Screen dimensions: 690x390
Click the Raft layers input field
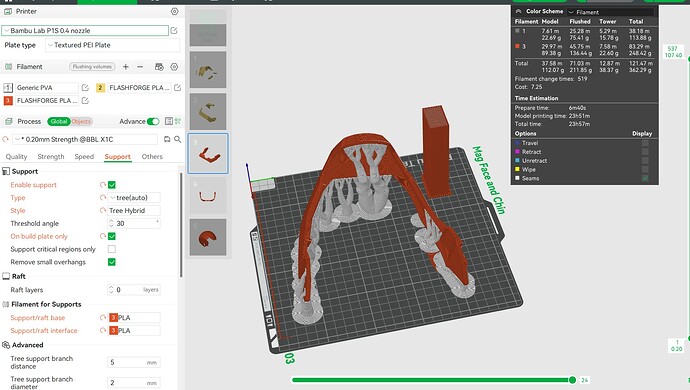[134, 290]
